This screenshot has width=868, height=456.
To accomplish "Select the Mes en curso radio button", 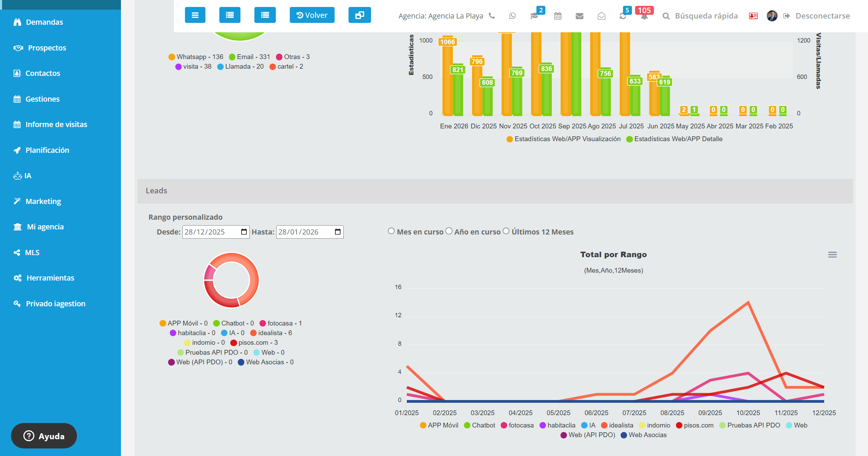I will (391, 231).
